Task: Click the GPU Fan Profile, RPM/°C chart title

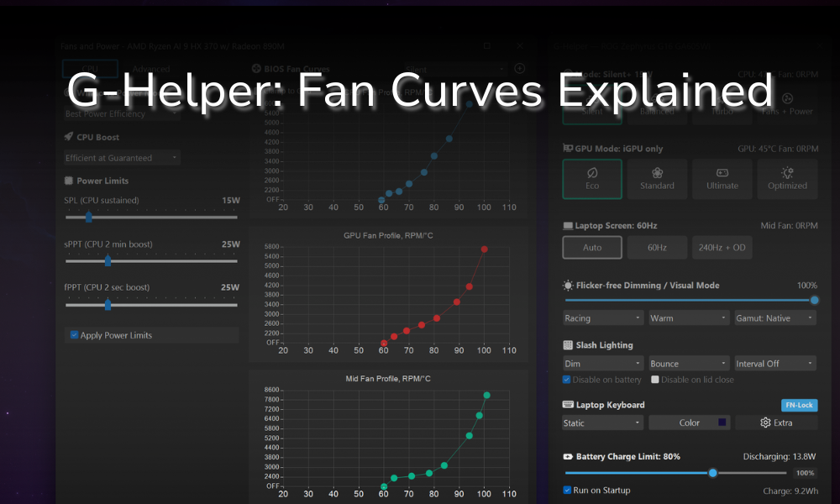Action: click(388, 235)
